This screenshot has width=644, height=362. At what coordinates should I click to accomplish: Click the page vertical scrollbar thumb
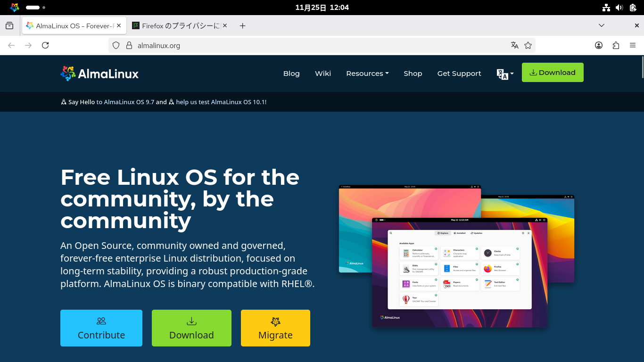(642, 66)
